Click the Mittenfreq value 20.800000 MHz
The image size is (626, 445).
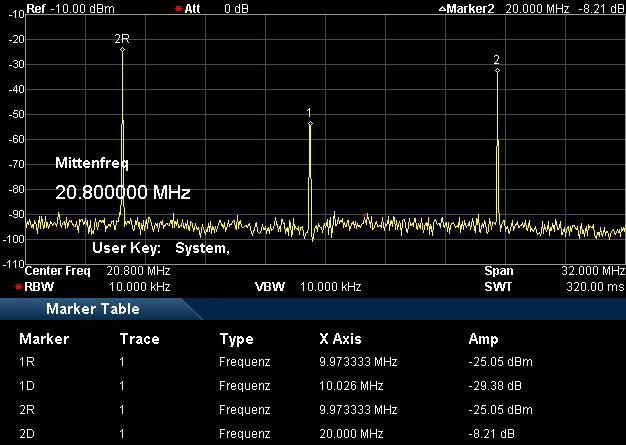point(122,192)
